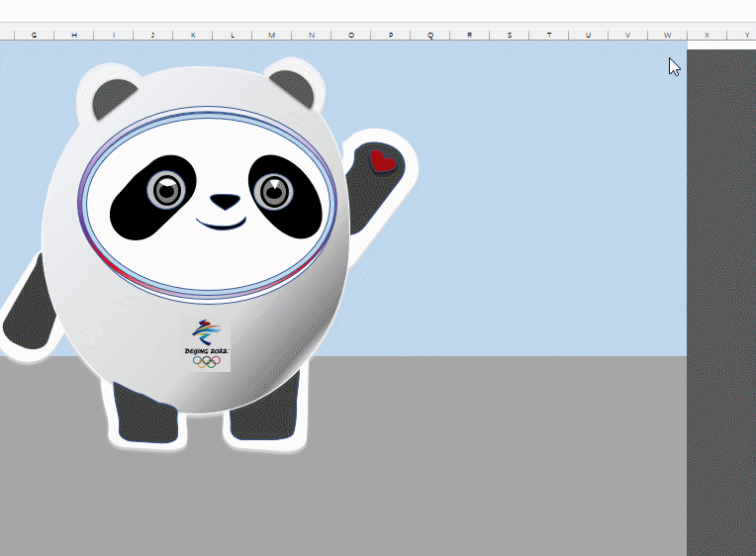Select column P header
The height and width of the screenshot is (556, 756).
(391, 35)
